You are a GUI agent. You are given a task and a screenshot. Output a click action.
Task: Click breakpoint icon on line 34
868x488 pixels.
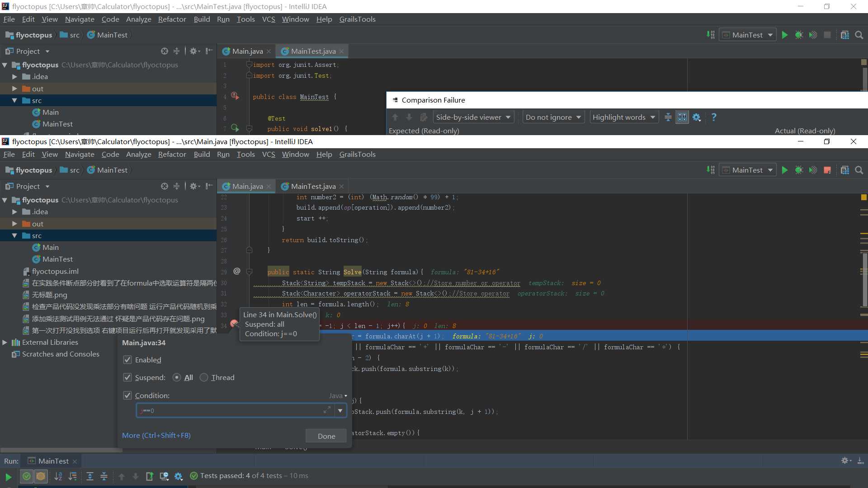pyautogui.click(x=234, y=323)
